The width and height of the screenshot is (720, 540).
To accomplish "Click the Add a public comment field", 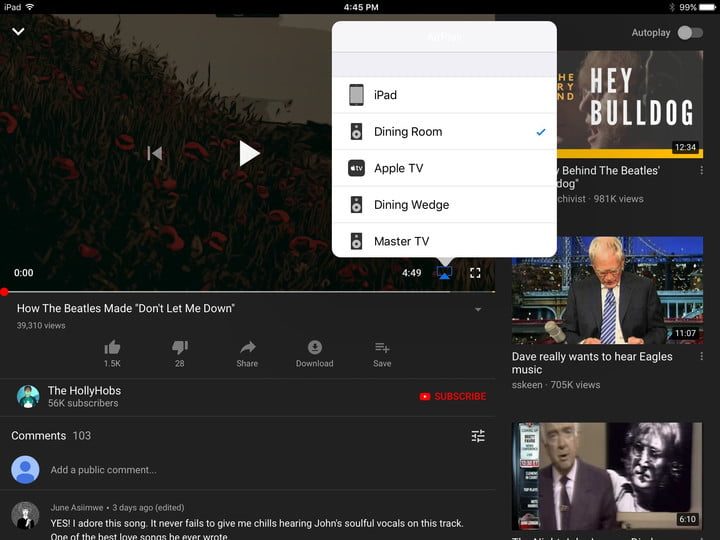I will pyautogui.click(x=103, y=470).
